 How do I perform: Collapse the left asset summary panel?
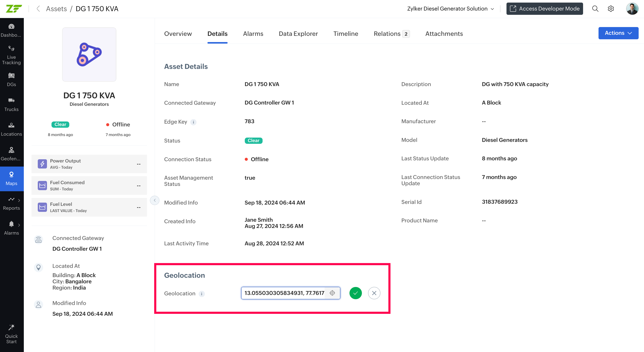155,200
